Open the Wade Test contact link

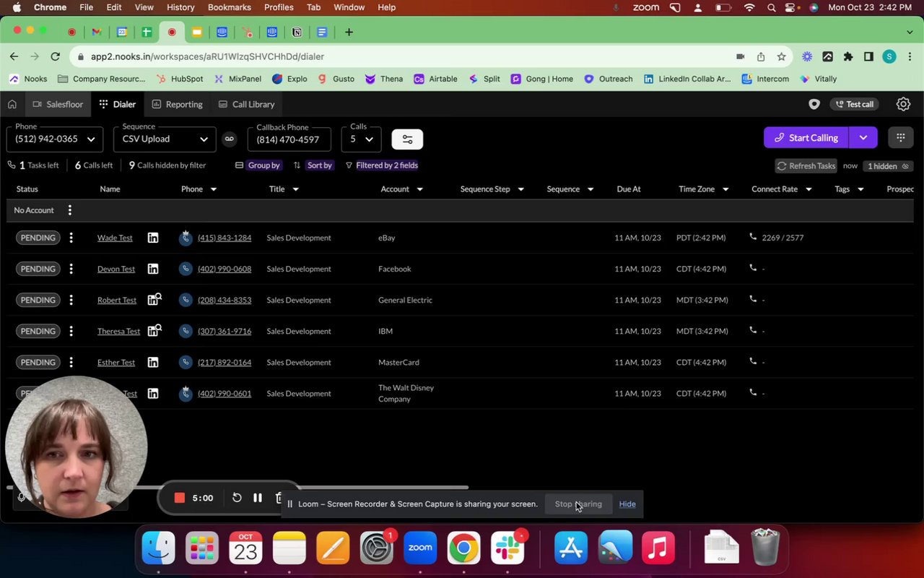point(115,238)
